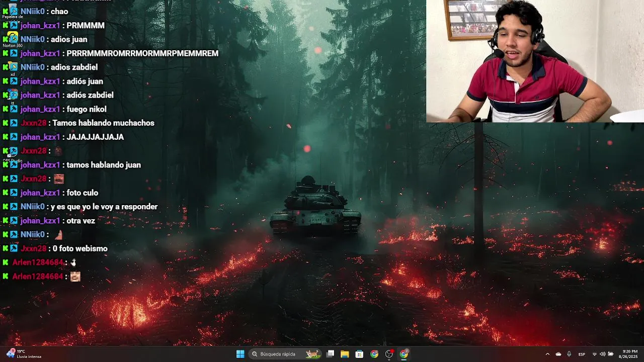This screenshot has height=362, width=644.
Task: Click johan_kzx1's message 'adiós zabdiel'
Action: pos(90,95)
